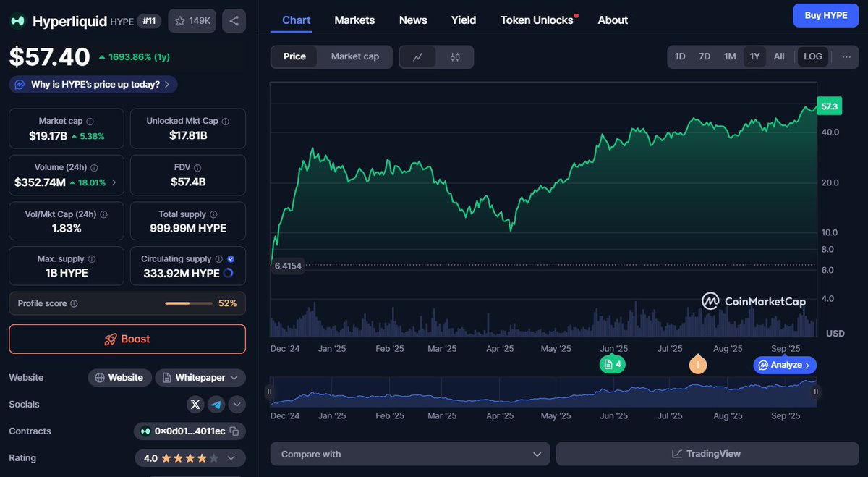Viewport: 868px width, 477px height.
Task: Copy the contract address icon
Action: pos(234,431)
